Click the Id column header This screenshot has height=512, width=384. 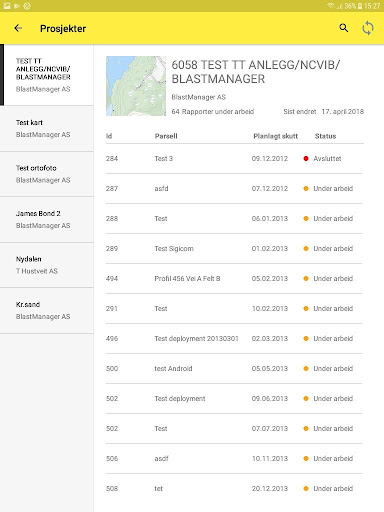[109, 136]
